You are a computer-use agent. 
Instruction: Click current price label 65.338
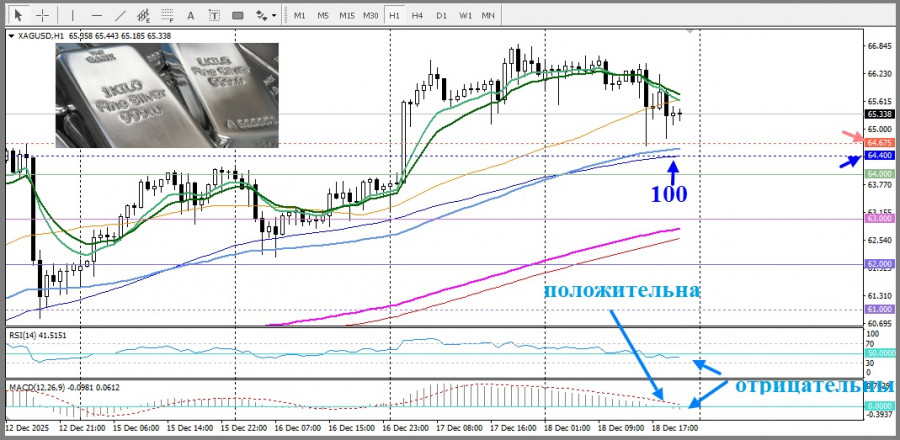point(879,114)
